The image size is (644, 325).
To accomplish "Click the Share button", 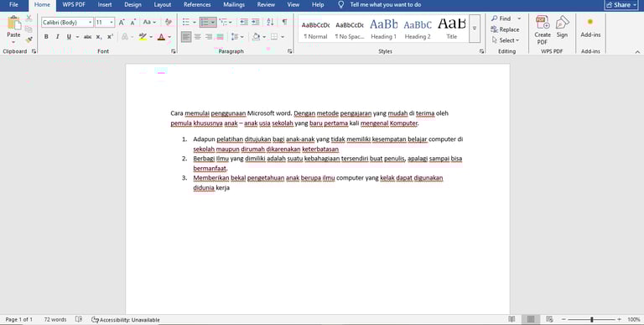I will [621, 5].
